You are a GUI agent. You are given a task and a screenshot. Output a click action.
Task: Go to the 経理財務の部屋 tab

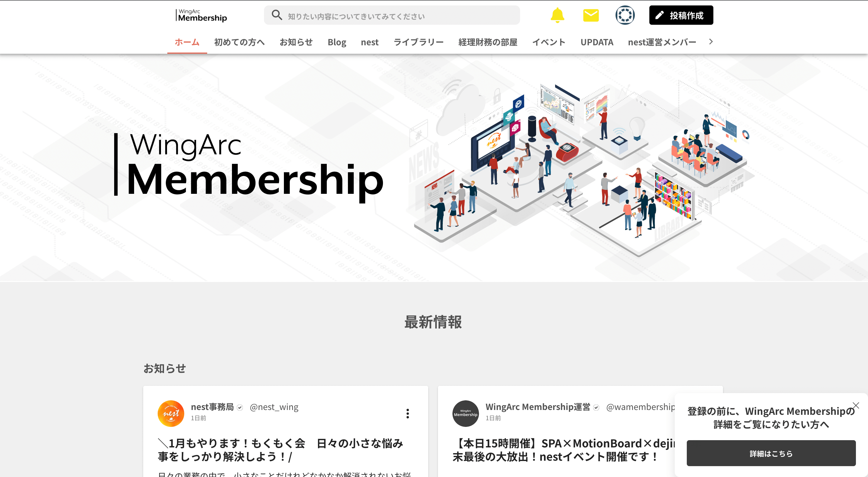(x=487, y=42)
